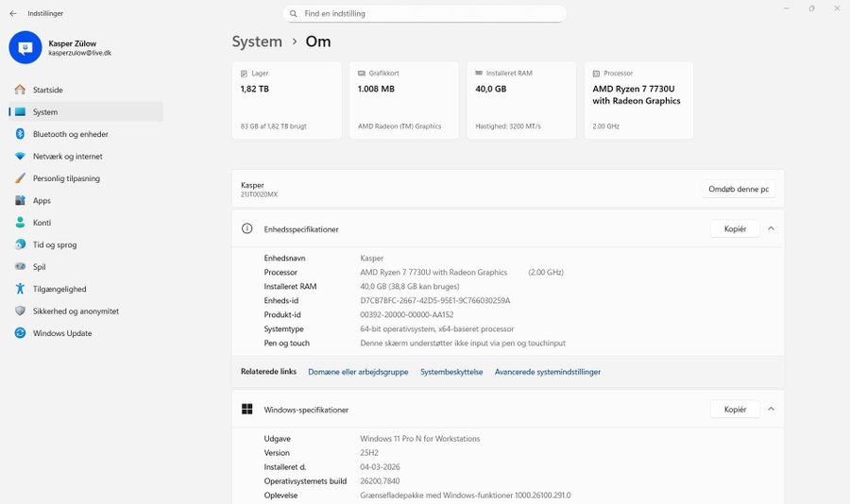Open Bluetooth og enheder settings
The width and height of the screenshot is (850, 504).
(x=70, y=134)
